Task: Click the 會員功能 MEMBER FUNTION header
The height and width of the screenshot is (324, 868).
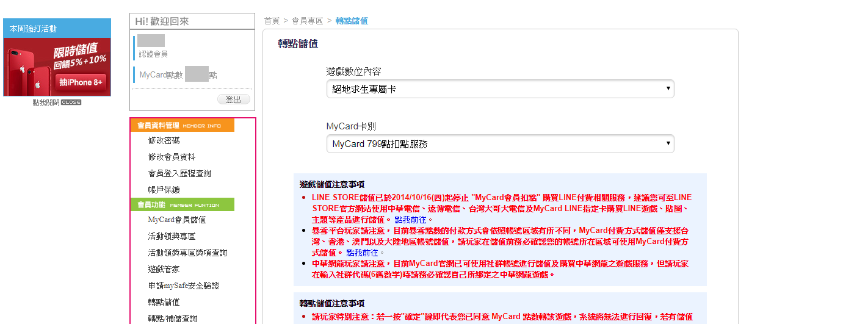Action: 183,205
